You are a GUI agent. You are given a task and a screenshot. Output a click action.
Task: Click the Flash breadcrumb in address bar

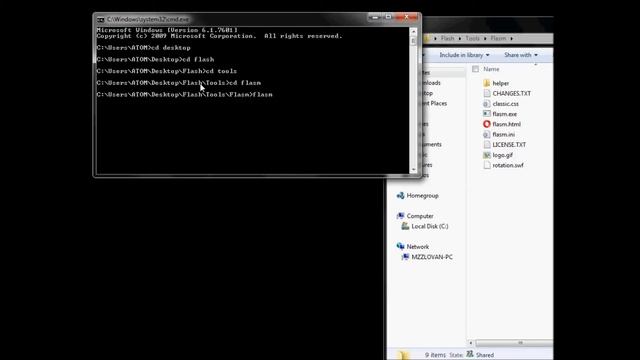[447, 38]
